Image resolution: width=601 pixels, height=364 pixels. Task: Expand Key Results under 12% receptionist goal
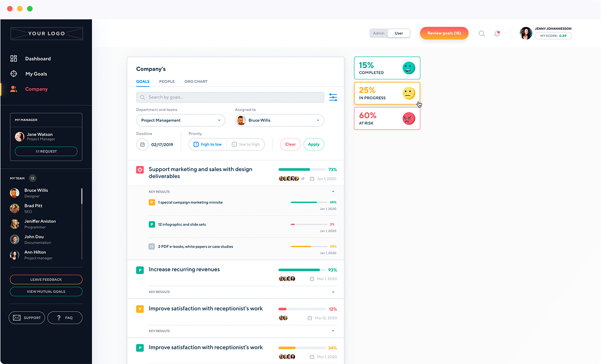(x=333, y=331)
